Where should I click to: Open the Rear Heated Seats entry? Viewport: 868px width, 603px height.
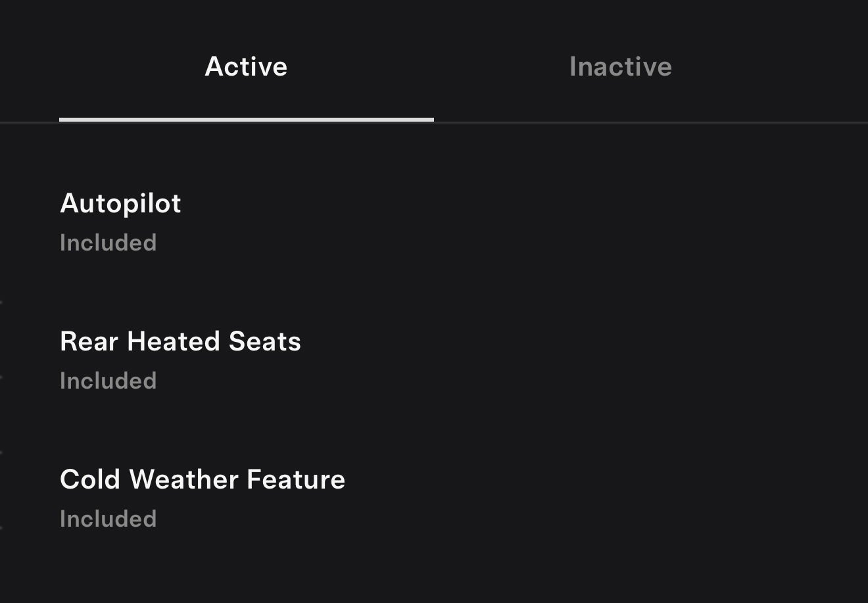tap(180, 342)
